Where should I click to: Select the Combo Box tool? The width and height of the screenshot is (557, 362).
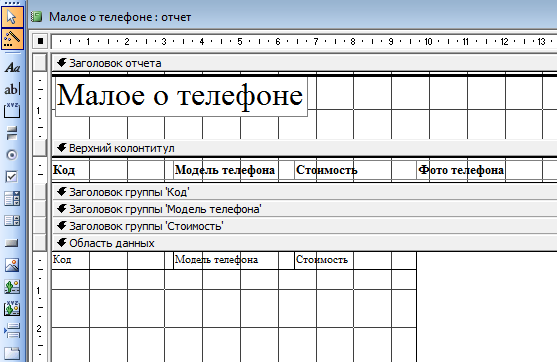[12, 199]
